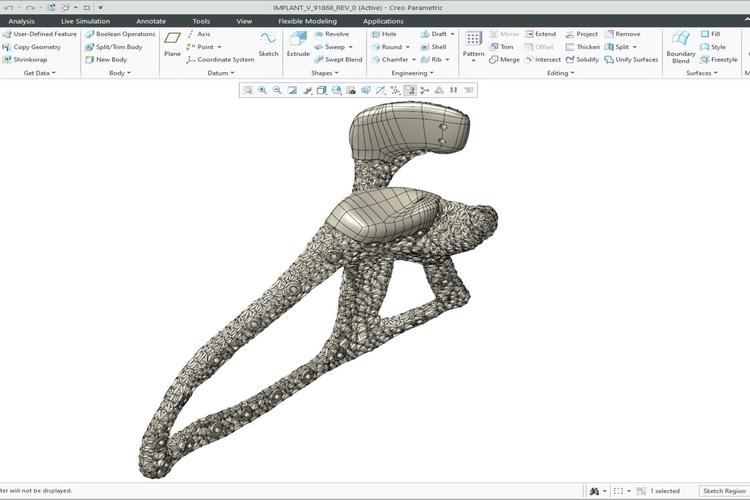Click the Sketch tool icon
This screenshot has width=750, height=500.
(x=268, y=42)
